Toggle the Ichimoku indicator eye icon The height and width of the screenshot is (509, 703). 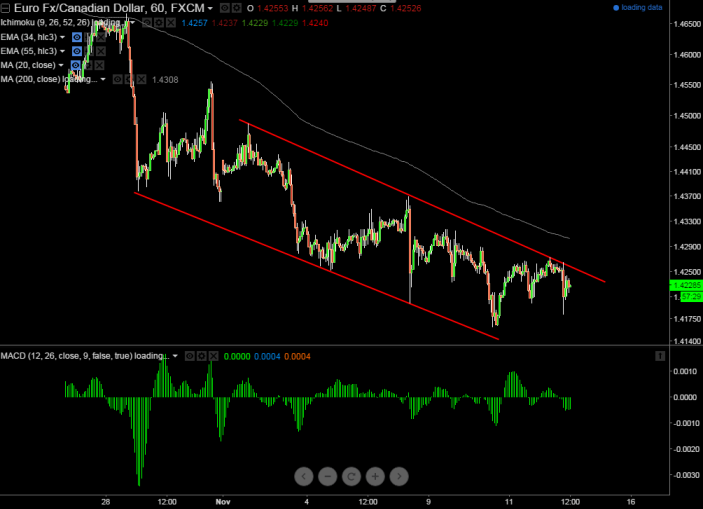pos(147,22)
